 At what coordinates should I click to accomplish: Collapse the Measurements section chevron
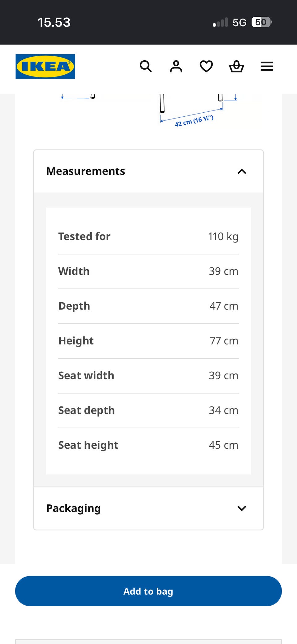point(242,171)
